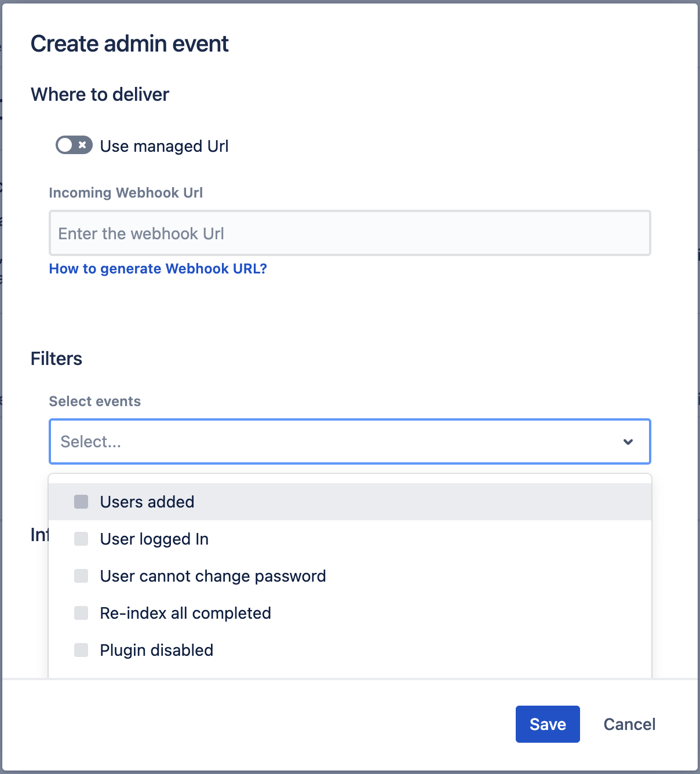Focus the Enter the webhook Url field

point(349,233)
